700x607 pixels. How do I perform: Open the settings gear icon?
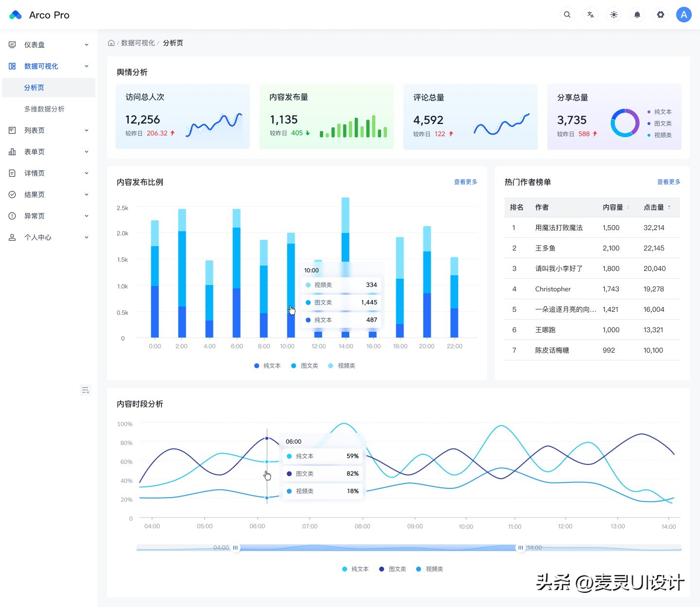coord(660,15)
